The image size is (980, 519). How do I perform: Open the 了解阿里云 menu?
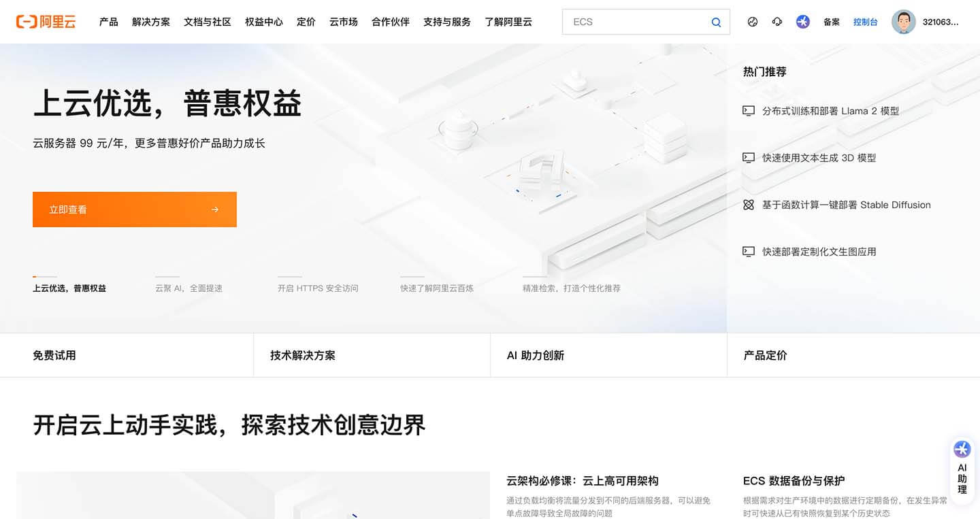[x=508, y=22]
